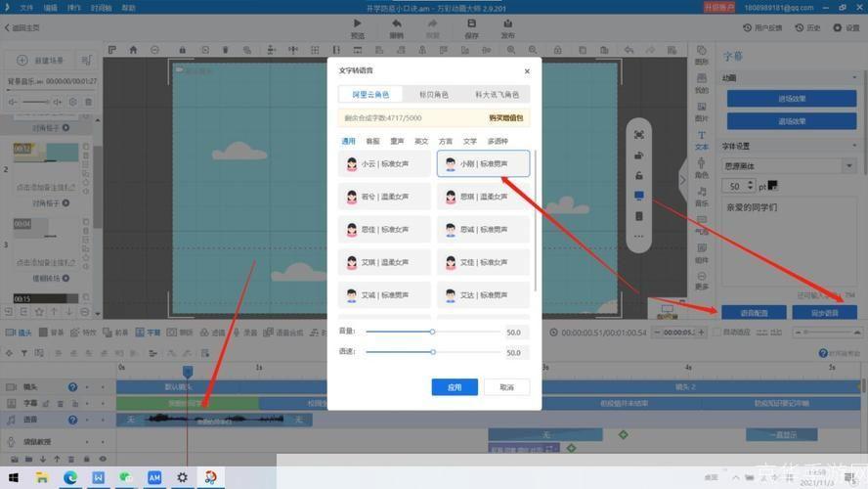
Task: Click the 语音配置 voice config button
Action: click(x=754, y=313)
